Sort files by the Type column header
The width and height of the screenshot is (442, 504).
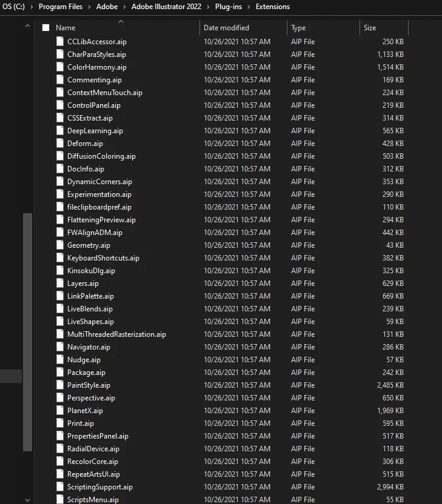[298, 28]
